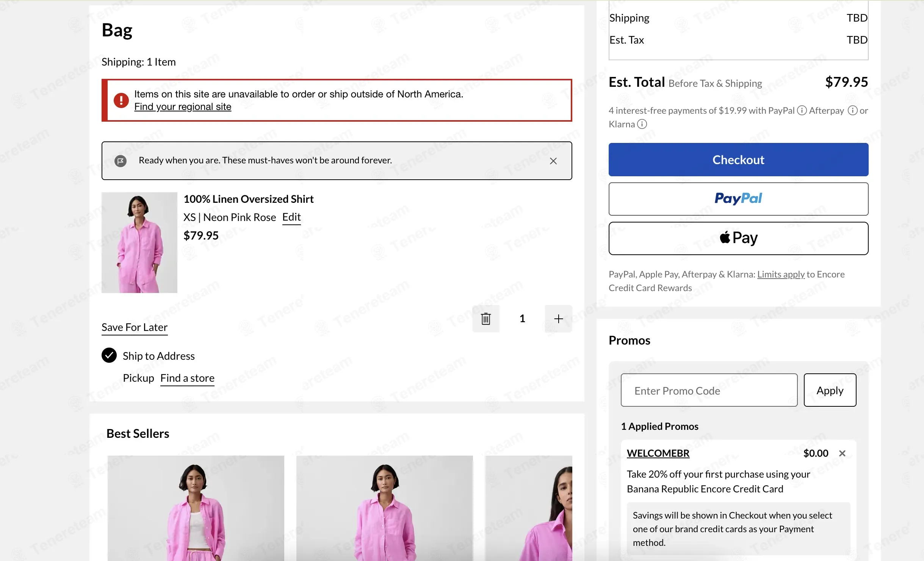Click the $79.95 item price
Viewport: 924px width, 561px height.
(x=201, y=235)
